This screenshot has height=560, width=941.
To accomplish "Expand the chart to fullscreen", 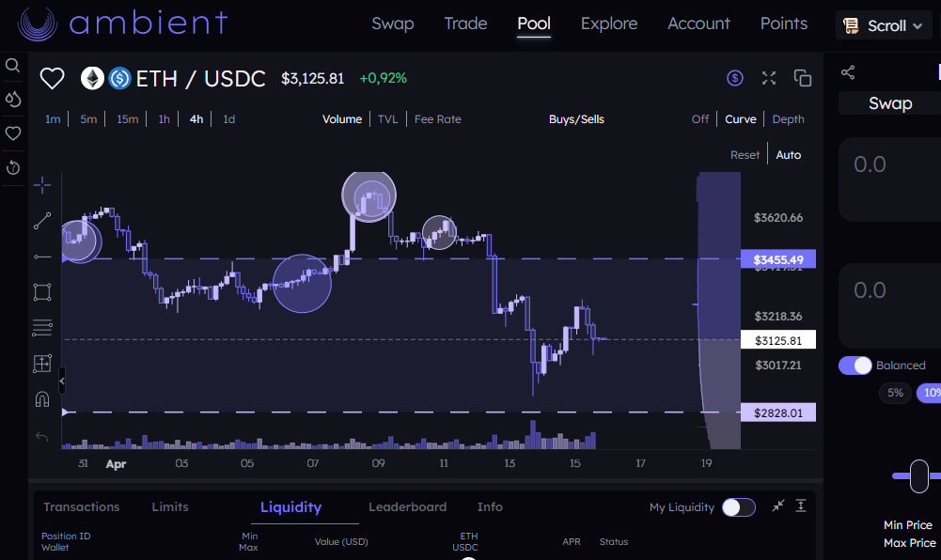I will click(x=768, y=78).
